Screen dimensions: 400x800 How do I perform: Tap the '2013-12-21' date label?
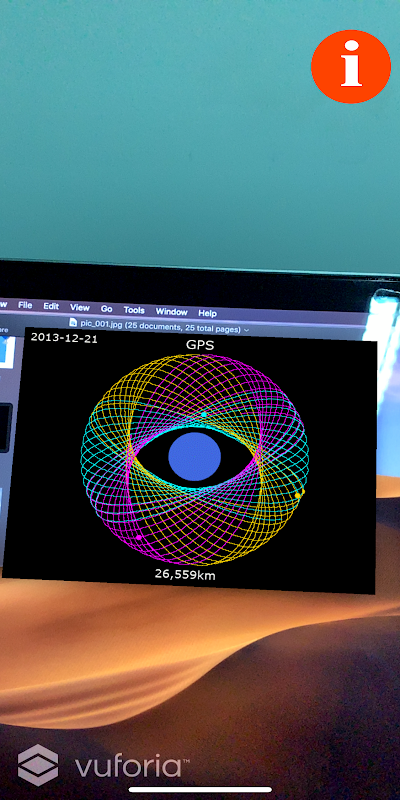64,338
